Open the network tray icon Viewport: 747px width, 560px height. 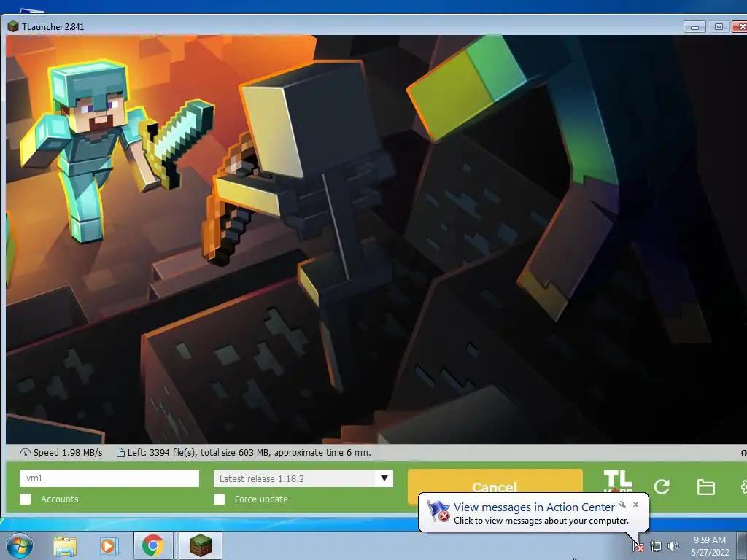click(656, 547)
